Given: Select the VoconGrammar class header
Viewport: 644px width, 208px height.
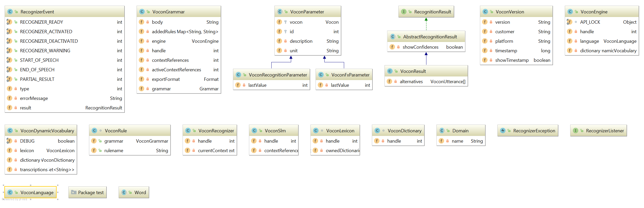Looking at the screenshot, I should pos(179,12).
